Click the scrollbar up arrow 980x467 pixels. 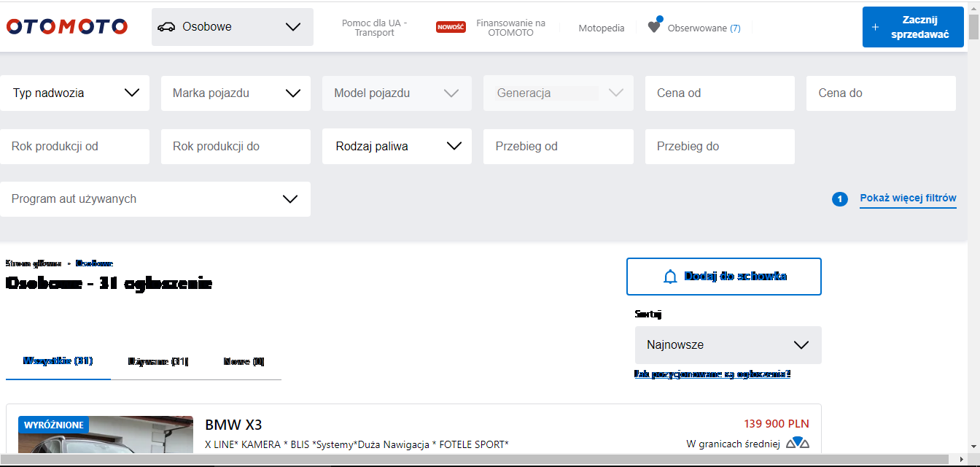[x=973, y=7]
